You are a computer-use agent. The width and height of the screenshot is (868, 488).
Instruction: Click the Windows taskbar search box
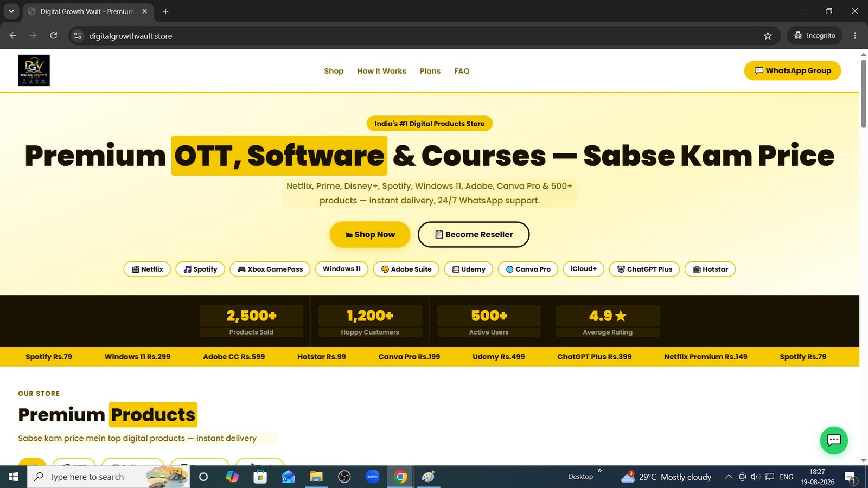(108, 477)
